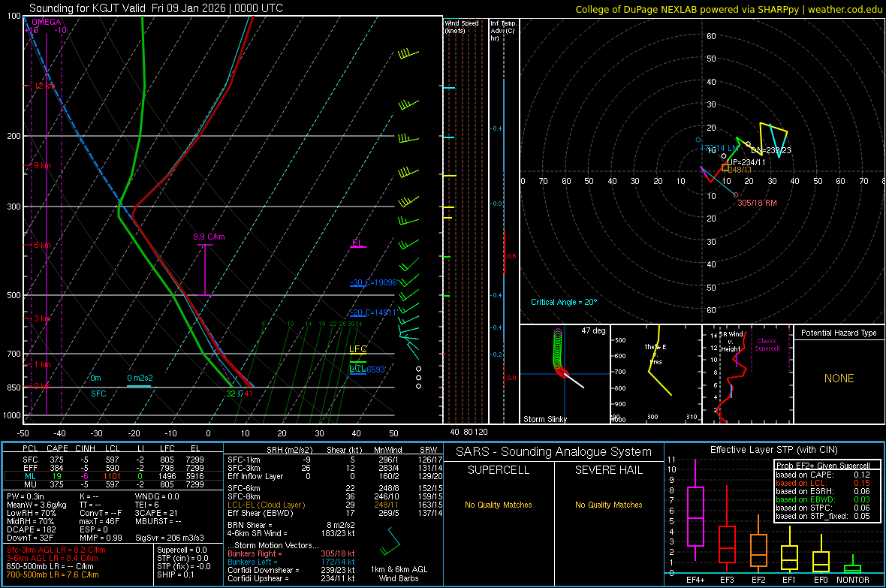Click the MeanW = 3.6g/kg value
886x588 pixels.
coord(36,505)
